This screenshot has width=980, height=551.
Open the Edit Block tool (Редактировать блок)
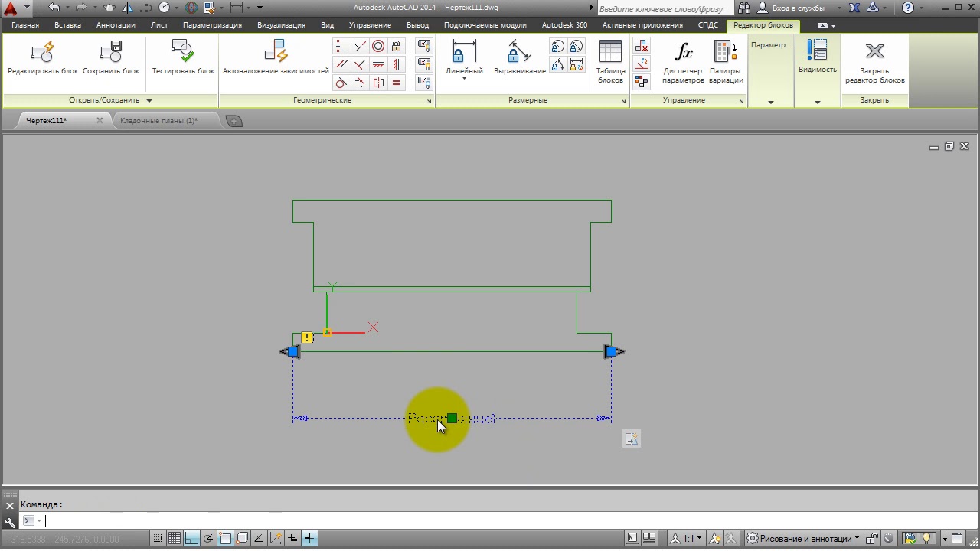[43, 58]
